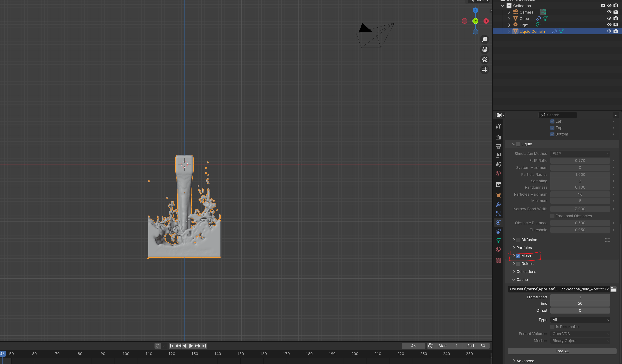Click the cache Frame End field
This screenshot has width=622, height=364.
[x=580, y=304]
